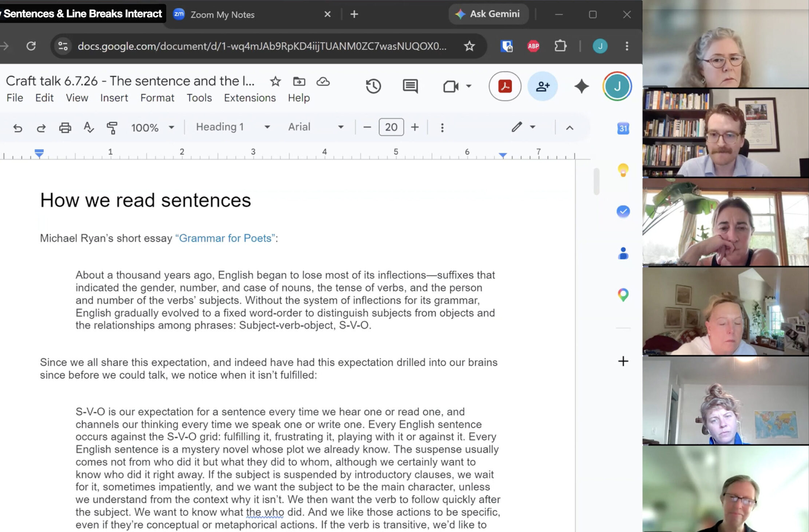Open the Format menu

[x=157, y=98]
